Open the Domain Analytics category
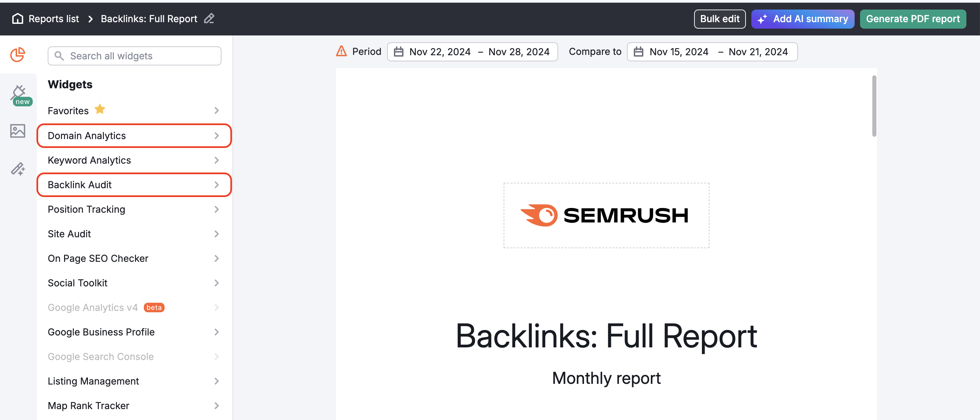The height and width of the screenshot is (420, 980). 134,136
